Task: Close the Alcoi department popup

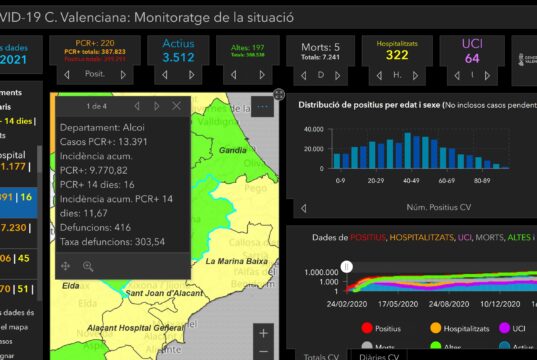Action: 176,106
